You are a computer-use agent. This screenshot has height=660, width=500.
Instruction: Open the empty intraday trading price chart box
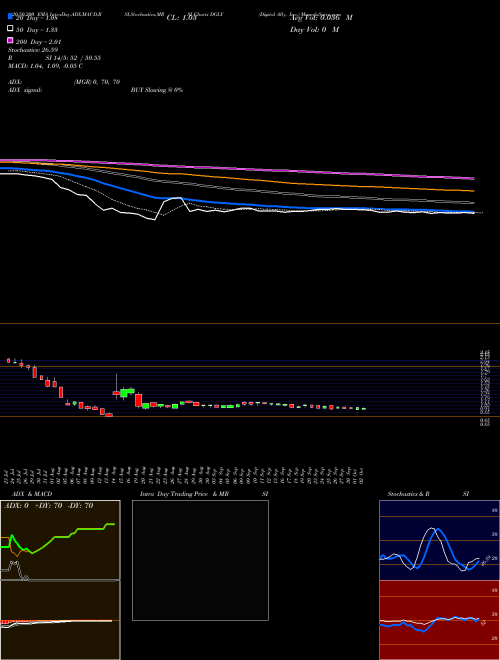pyautogui.click(x=200, y=560)
